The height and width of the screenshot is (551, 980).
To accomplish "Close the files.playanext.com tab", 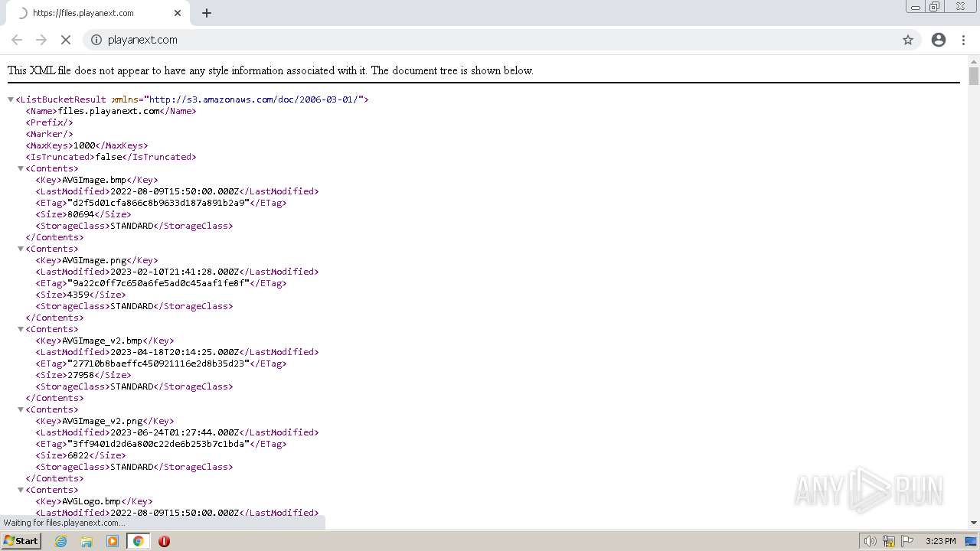I will click(178, 13).
